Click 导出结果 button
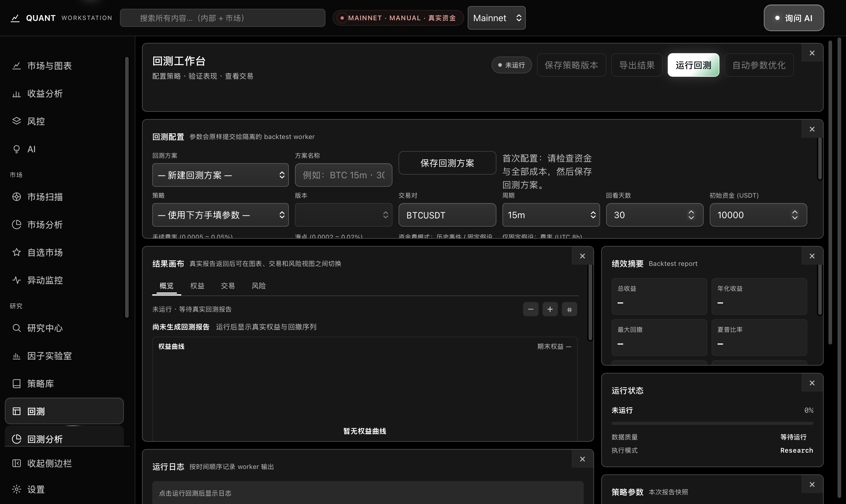The width and height of the screenshot is (846, 504). (637, 65)
